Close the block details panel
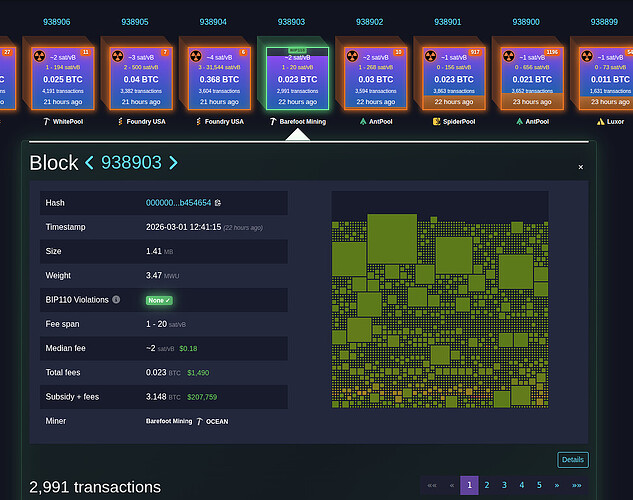633x500 pixels. pyautogui.click(x=580, y=167)
